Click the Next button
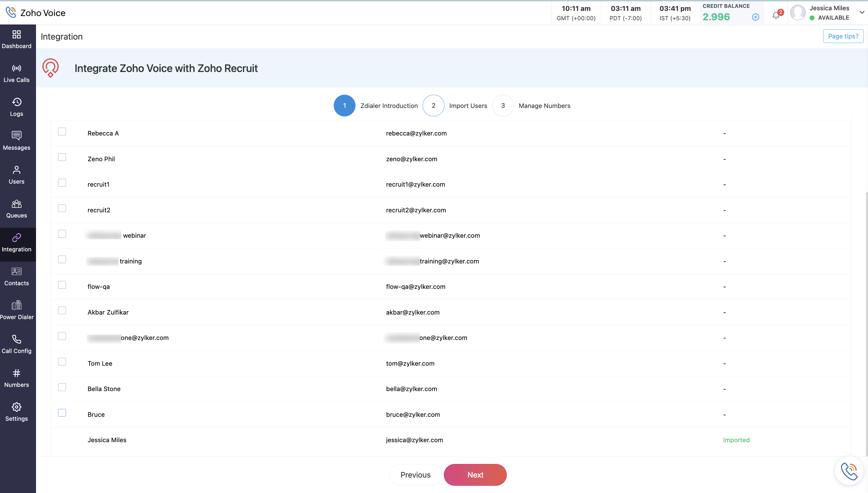Viewport: 868px width, 493px height. click(x=475, y=475)
